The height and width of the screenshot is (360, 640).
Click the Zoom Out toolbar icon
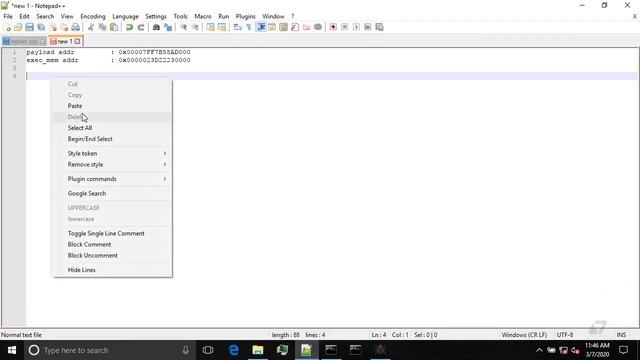coord(195,27)
